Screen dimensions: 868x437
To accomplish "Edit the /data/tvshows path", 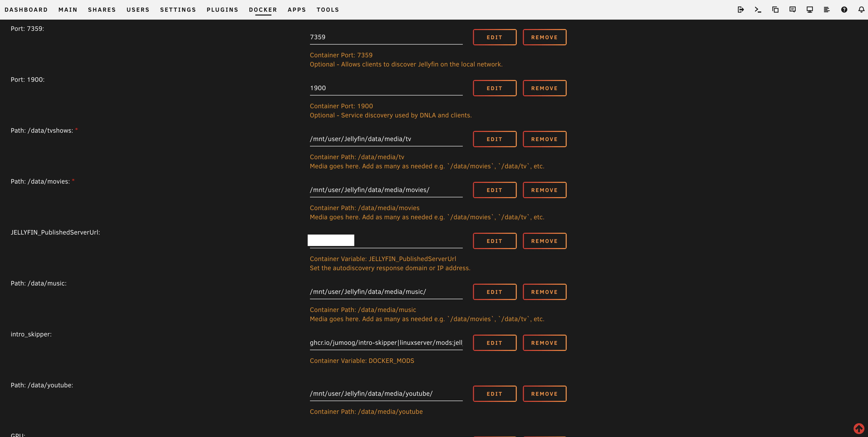I will (x=494, y=139).
